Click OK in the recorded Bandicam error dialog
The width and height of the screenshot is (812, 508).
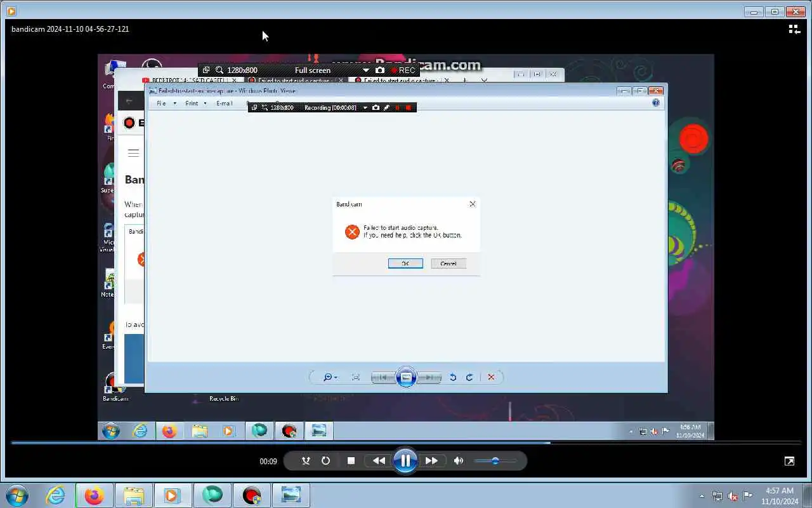(405, 264)
